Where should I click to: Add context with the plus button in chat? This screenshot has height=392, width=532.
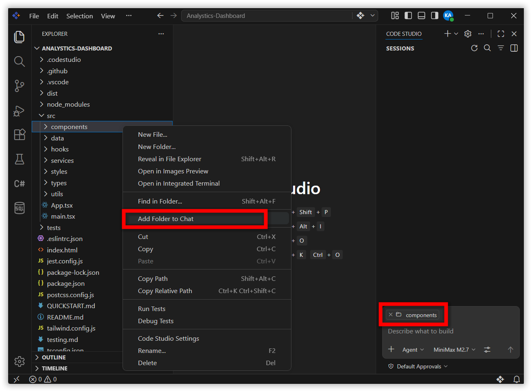(x=391, y=349)
